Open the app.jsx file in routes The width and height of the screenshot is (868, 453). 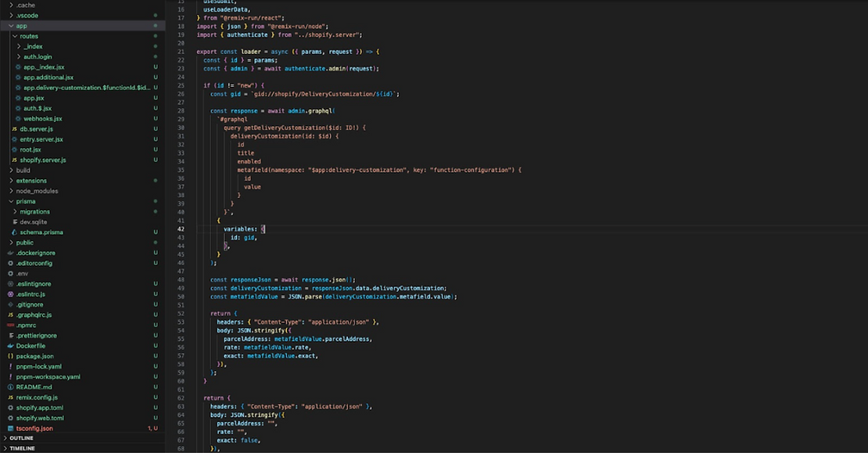(82, 98)
